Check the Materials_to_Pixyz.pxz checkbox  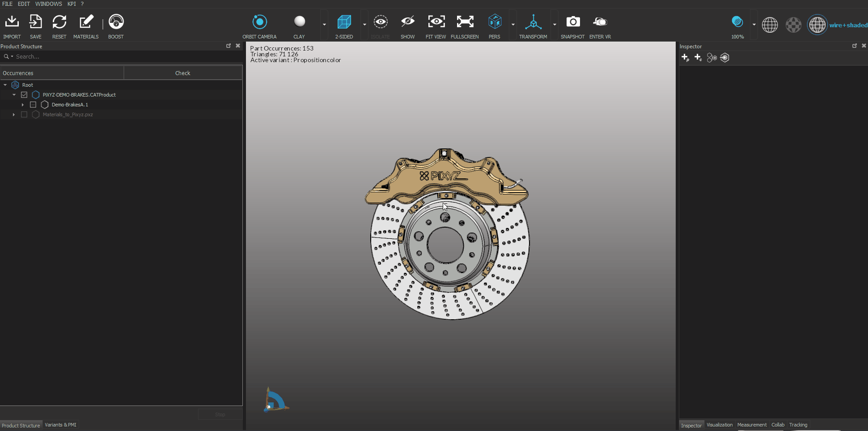24,114
